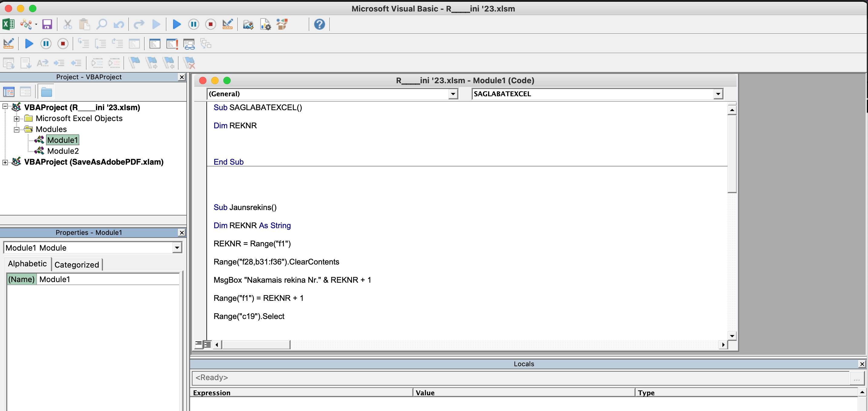Image resolution: width=868 pixels, height=411 pixels.
Task: Click the Undo toolbar icon
Action: coord(118,24)
